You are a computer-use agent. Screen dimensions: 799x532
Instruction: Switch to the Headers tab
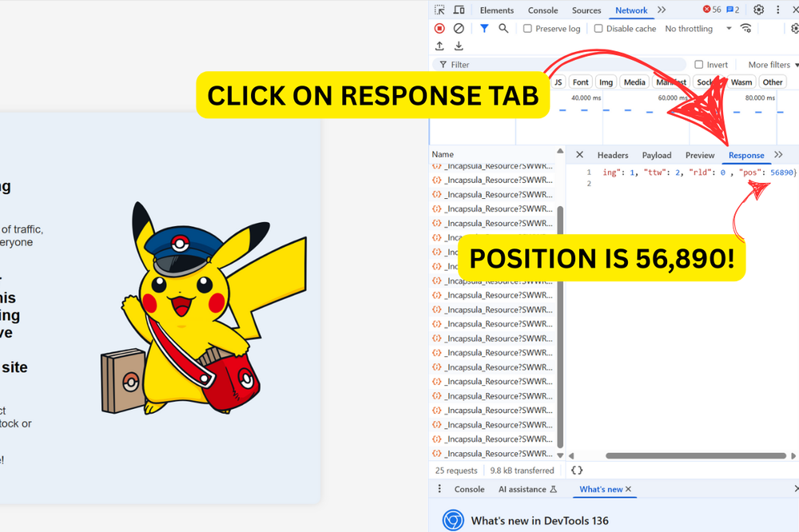click(613, 155)
